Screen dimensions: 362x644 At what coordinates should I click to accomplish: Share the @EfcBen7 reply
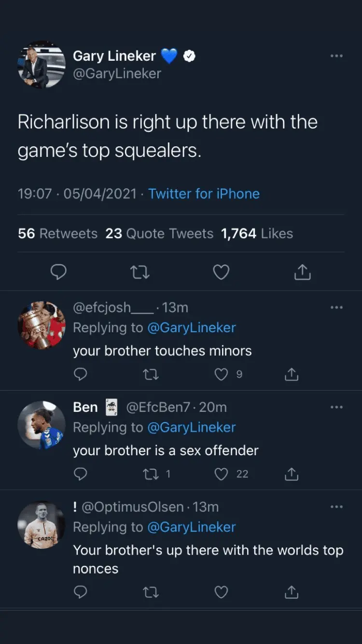click(292, 474)
